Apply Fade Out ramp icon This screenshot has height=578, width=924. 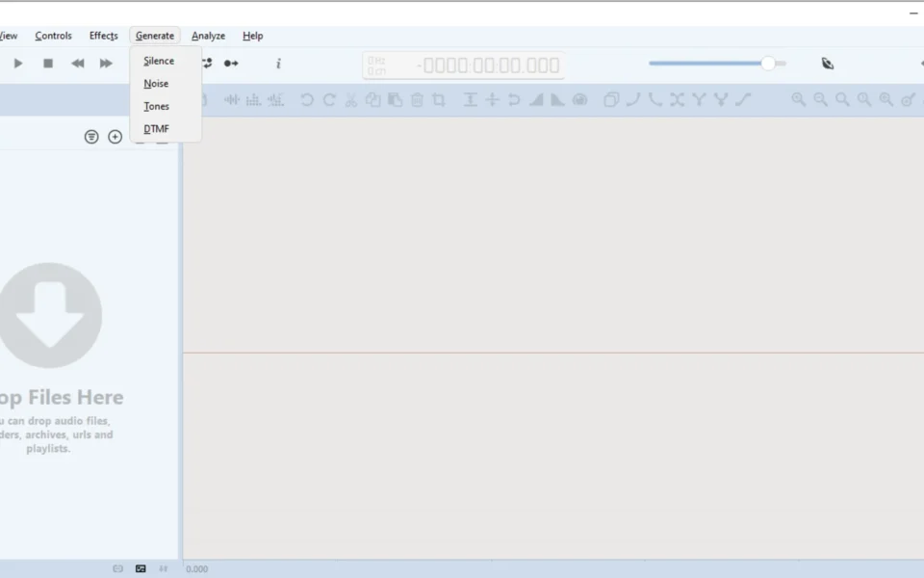(557, 99)
